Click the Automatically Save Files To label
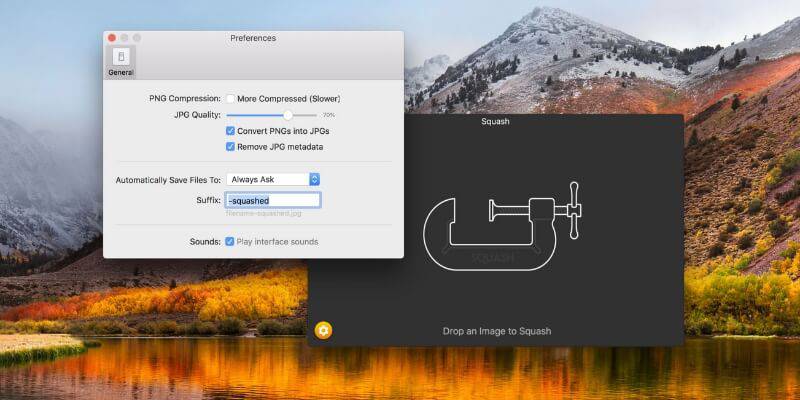The height and width of the screenshot is (400, 800). (x=167, y=179)
